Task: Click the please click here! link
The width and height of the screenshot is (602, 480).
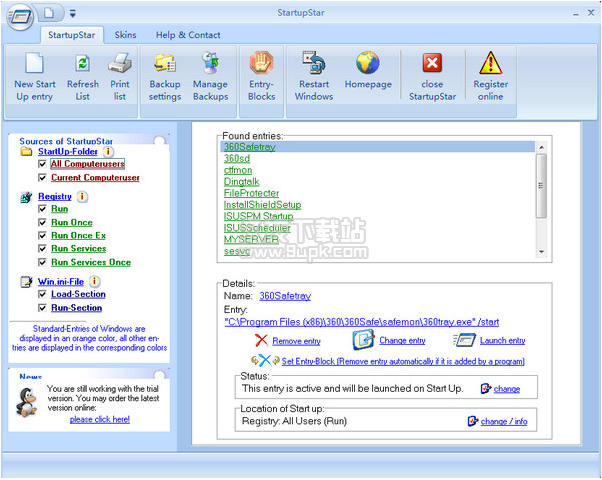Action: point(100,419)
